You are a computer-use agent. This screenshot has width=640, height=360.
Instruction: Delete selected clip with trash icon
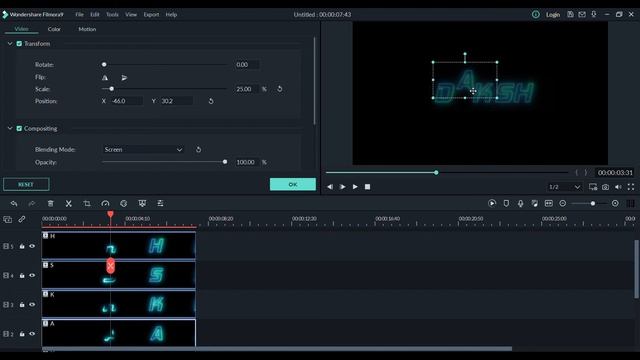click(50, 203)
